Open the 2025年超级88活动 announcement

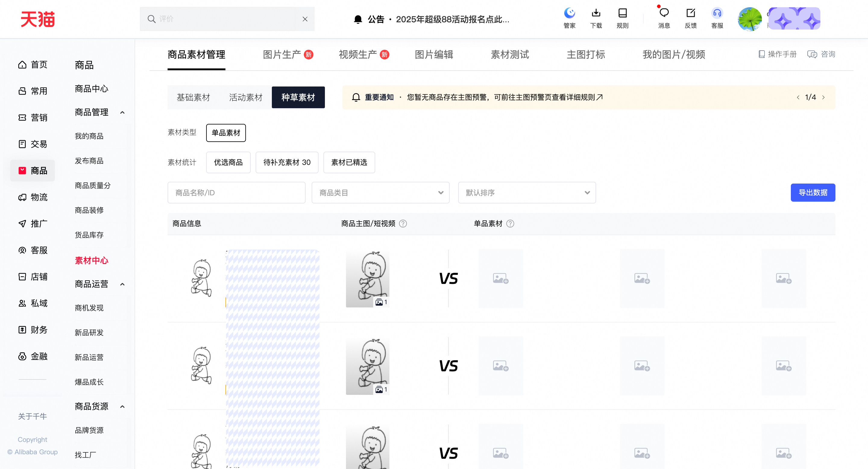(x=452, y=19)
